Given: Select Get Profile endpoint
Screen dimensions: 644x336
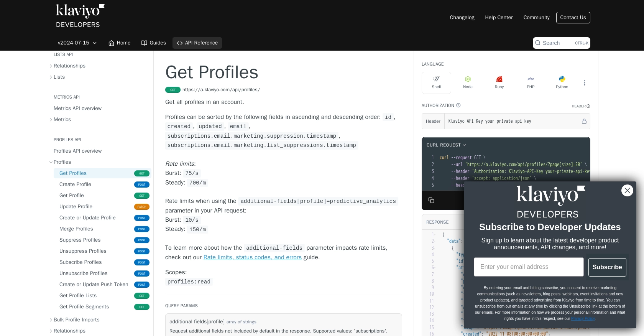Looking at the screenshot, I should pyautogui.click(x=102, y=196).
